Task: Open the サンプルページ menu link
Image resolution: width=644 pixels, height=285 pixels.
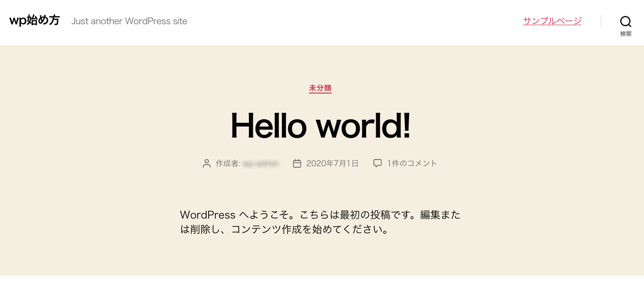Action: [x=552, y=21]
